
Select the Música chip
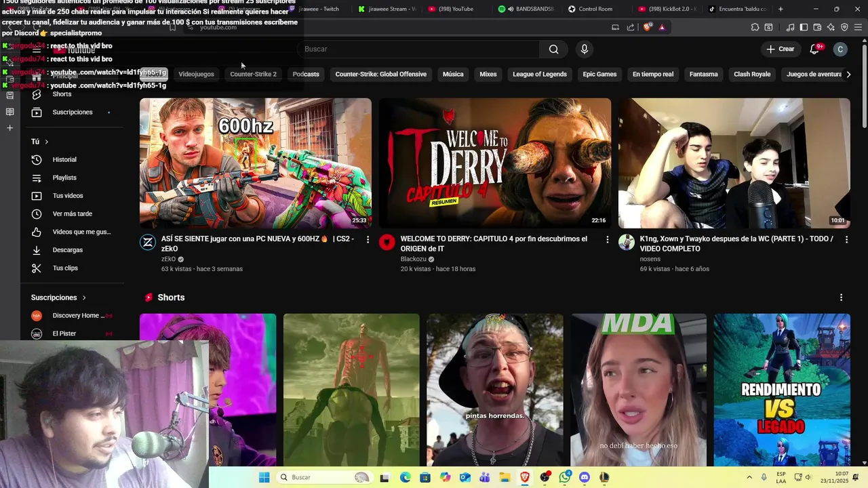coord(453,74)
